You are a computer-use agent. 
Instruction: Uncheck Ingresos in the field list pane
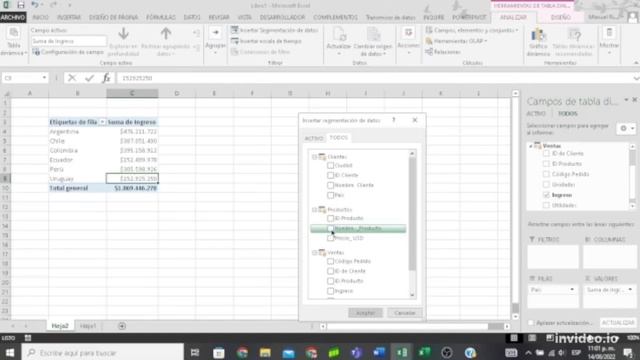(547, 195)
